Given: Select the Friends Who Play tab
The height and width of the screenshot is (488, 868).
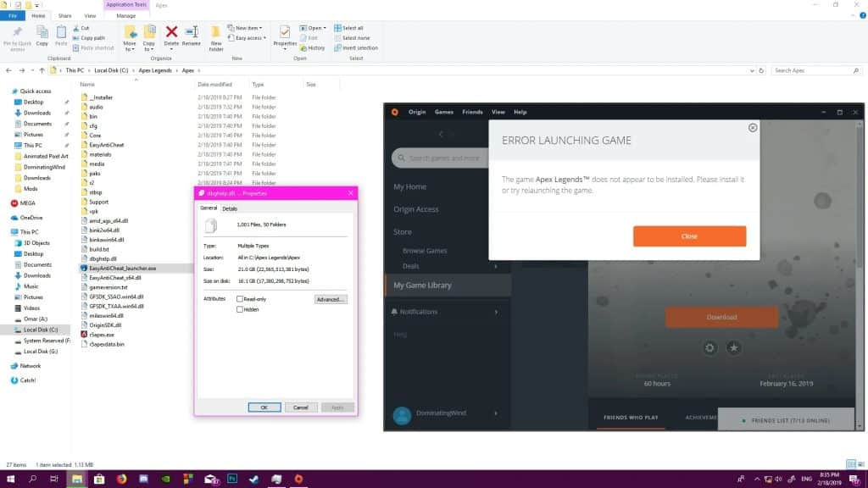Looking at the screenshot, I should (631, 418).
